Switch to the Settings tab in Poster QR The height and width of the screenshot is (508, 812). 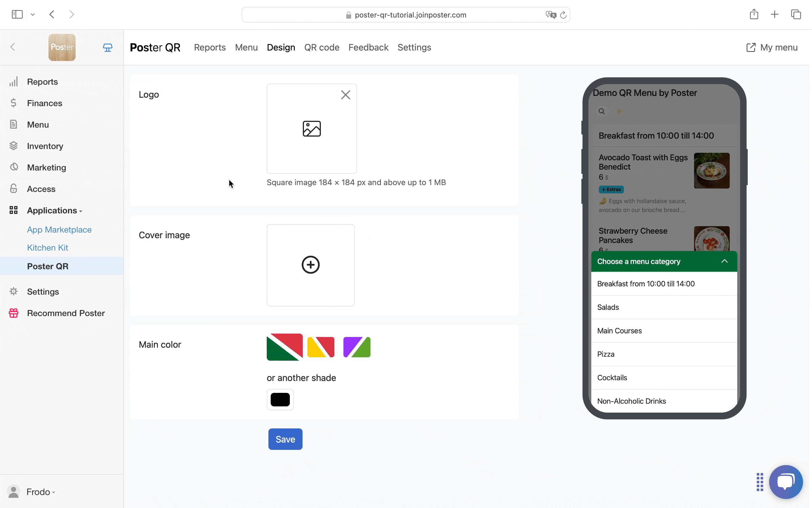pos(414,47)
